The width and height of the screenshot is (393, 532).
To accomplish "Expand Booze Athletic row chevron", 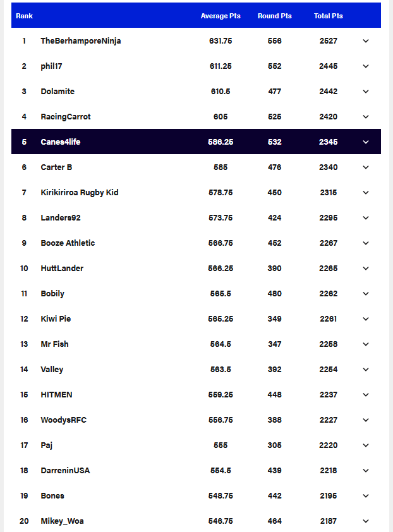I will (x=366, y=243).
